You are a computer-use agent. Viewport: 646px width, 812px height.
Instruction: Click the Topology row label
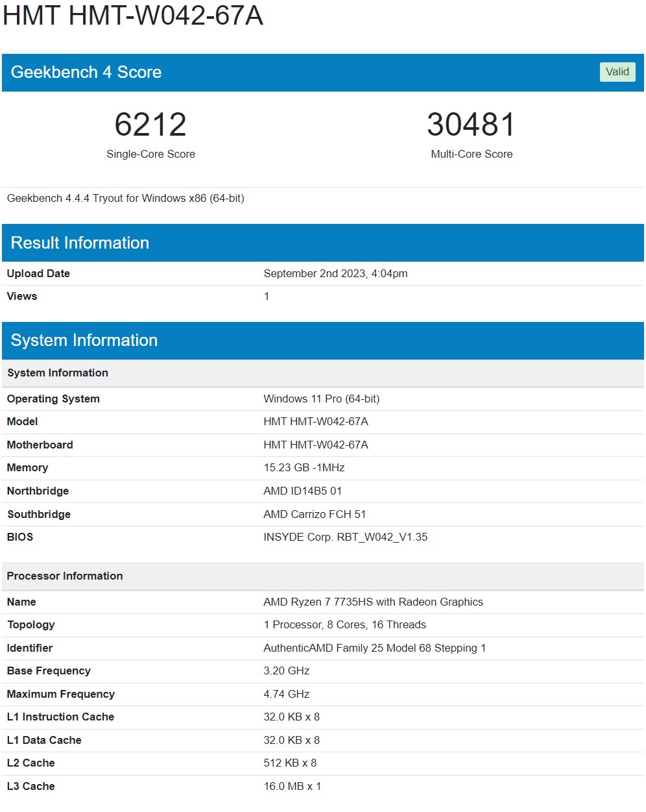click(x=31, y=624)
